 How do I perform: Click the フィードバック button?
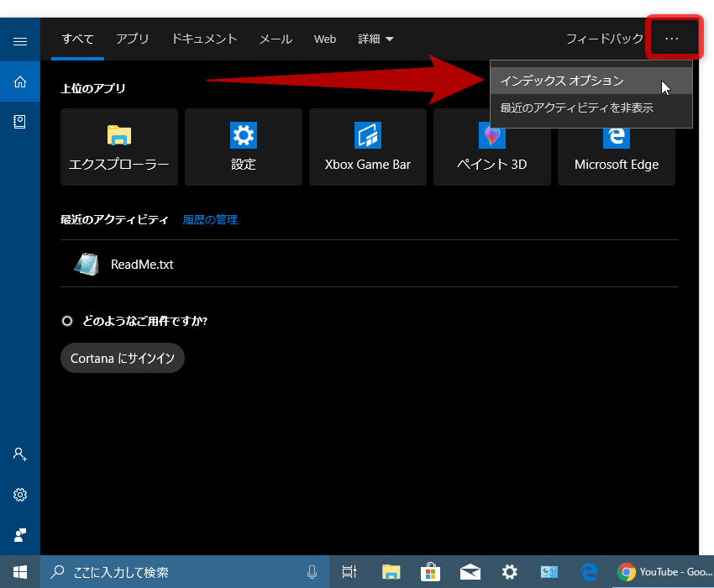point(604,39)
